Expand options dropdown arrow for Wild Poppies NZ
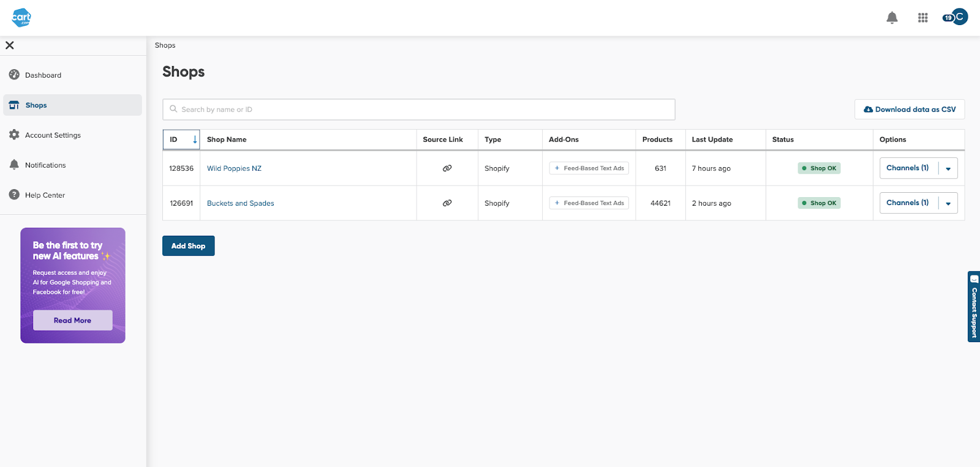Viewport: 980px width, 467px height. pyautogui.click(x=948, y=168)
